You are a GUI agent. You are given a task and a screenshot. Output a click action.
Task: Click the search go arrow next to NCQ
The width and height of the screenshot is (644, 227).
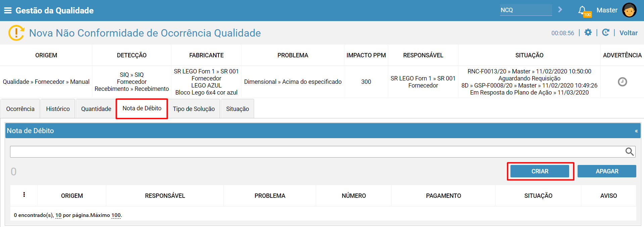(560, 10)
